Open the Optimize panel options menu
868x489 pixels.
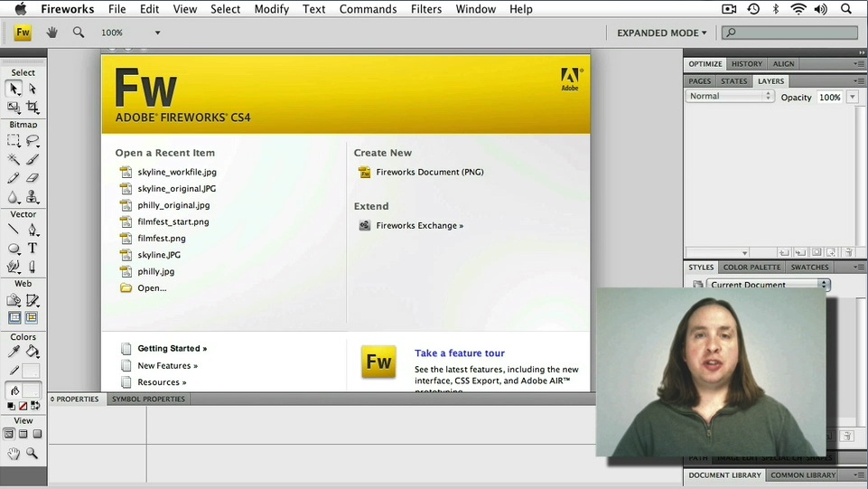(859, 64)
